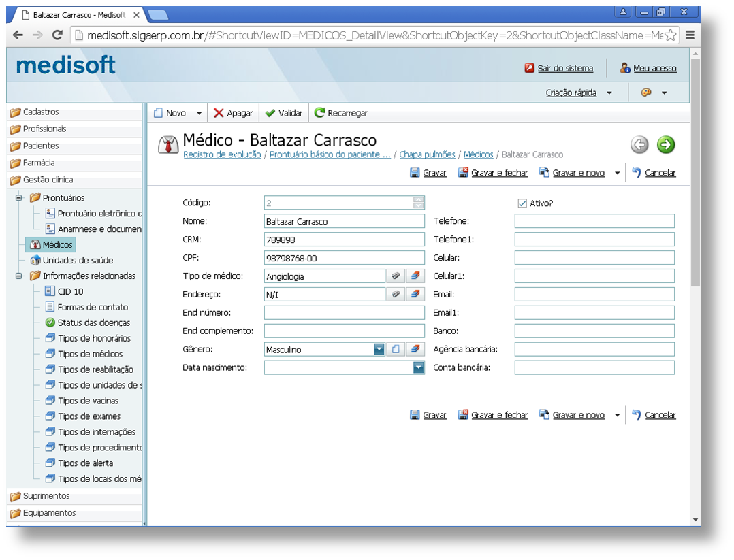This screenshot has width=734, height=560.
Task: Select Unidades de saúde tree item
Action: [72, 260]
